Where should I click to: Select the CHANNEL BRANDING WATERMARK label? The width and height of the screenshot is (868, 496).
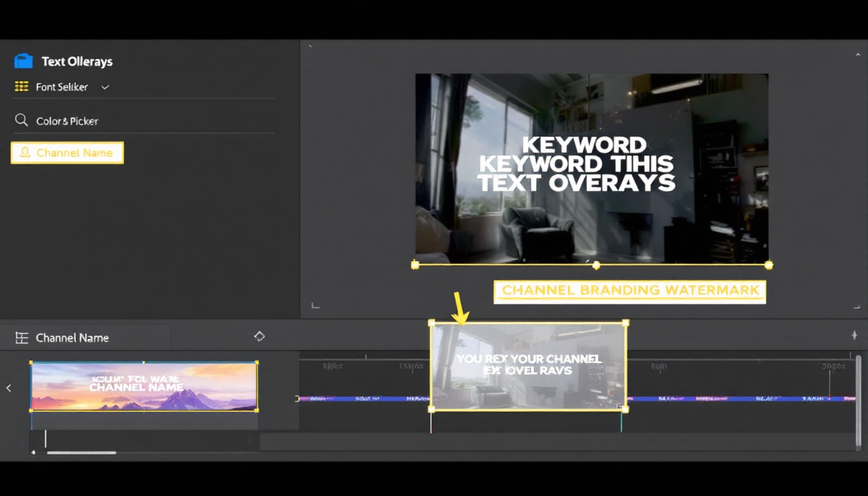tap(630, 291)
